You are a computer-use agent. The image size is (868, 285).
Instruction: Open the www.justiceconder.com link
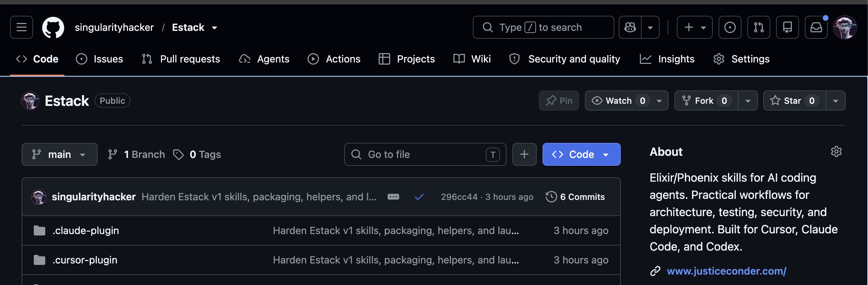tap(726, 271)
